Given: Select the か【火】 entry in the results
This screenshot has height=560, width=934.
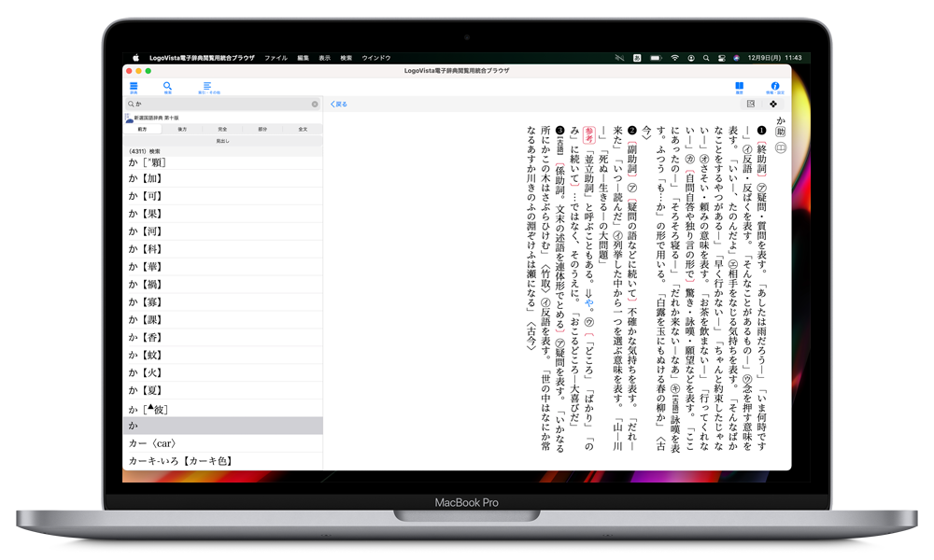Looking at the screenshot, I should click(x=223, y=372).
